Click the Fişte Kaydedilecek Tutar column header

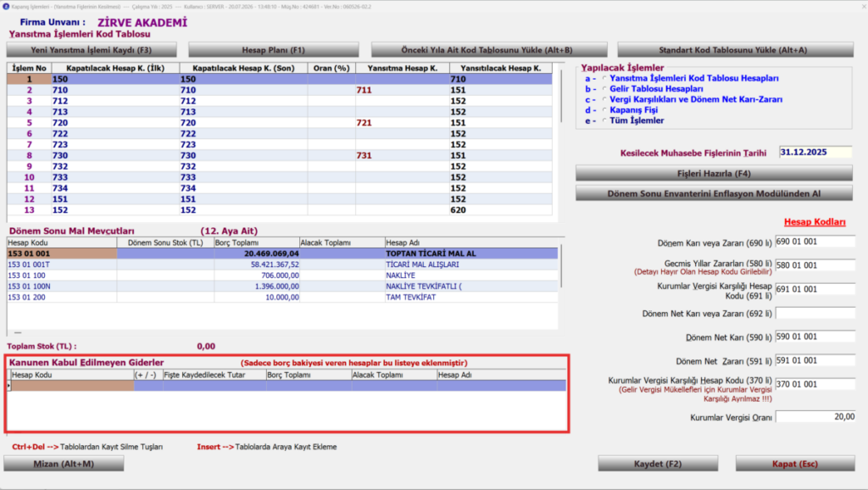coord(214,375)
